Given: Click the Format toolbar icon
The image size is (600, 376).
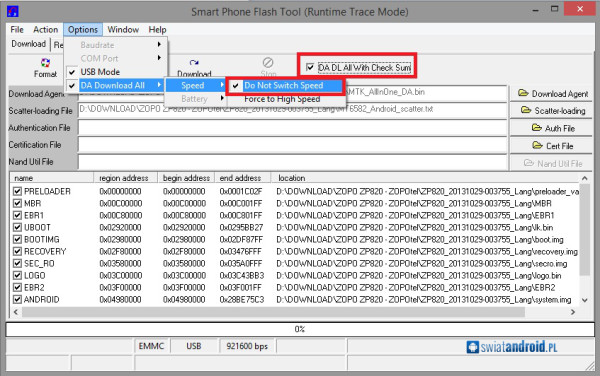Looking at the screenshot, I should point(45,62).
